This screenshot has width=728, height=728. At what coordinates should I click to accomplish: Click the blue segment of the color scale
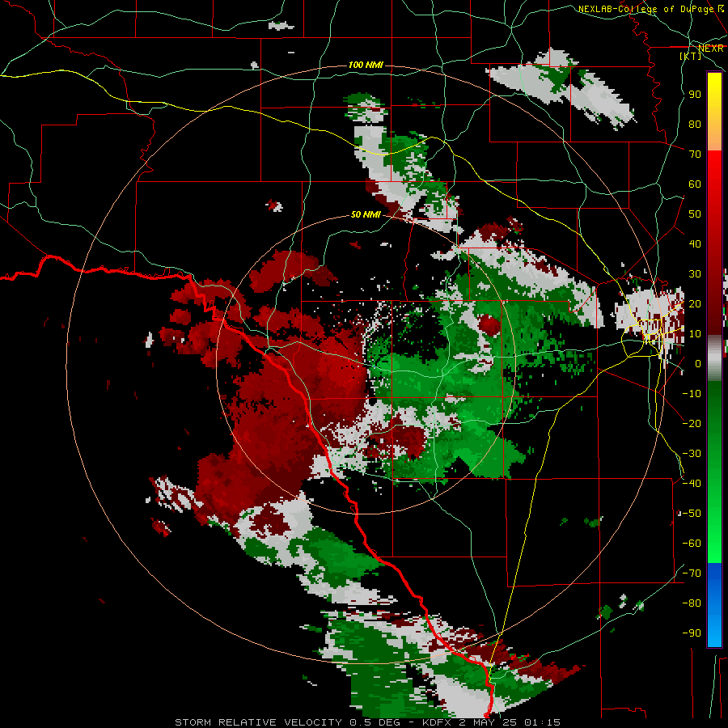714,604
